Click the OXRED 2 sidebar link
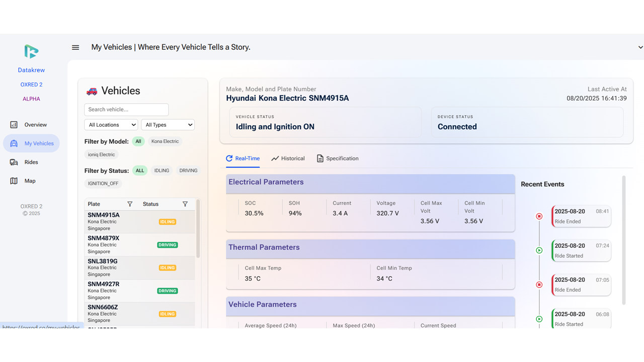The width and height of the screenshot is (644, 362). (x=31, y=84)
